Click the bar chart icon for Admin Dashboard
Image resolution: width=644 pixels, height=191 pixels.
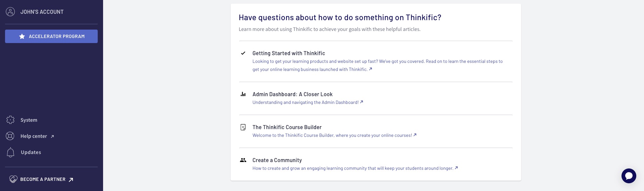(x=243, y=94)
